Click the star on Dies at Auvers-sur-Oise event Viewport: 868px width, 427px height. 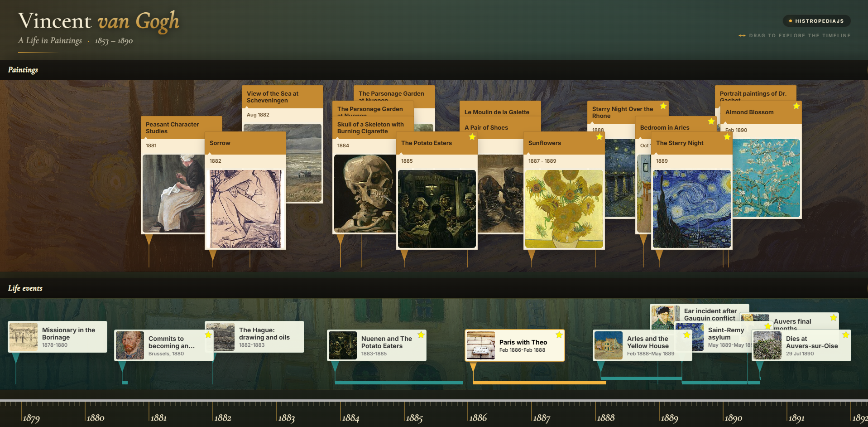point(846,335)
